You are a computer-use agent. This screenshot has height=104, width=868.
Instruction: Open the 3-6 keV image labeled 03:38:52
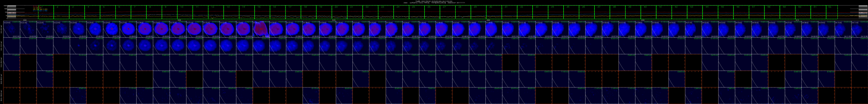coord(311,29)
